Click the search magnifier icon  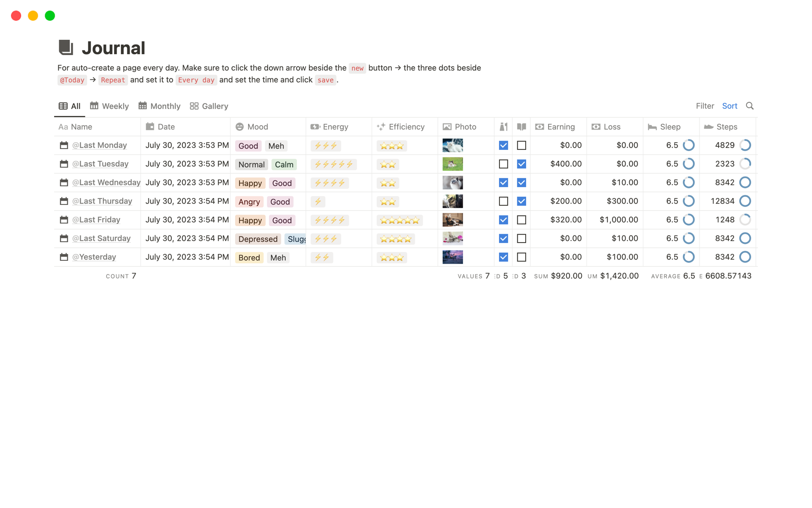[x=749, y=106]
